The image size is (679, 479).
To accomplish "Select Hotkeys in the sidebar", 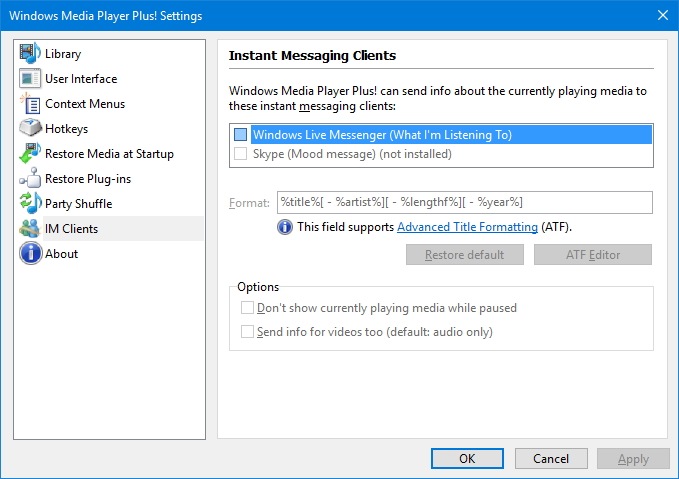I will (x=66, y=129).
